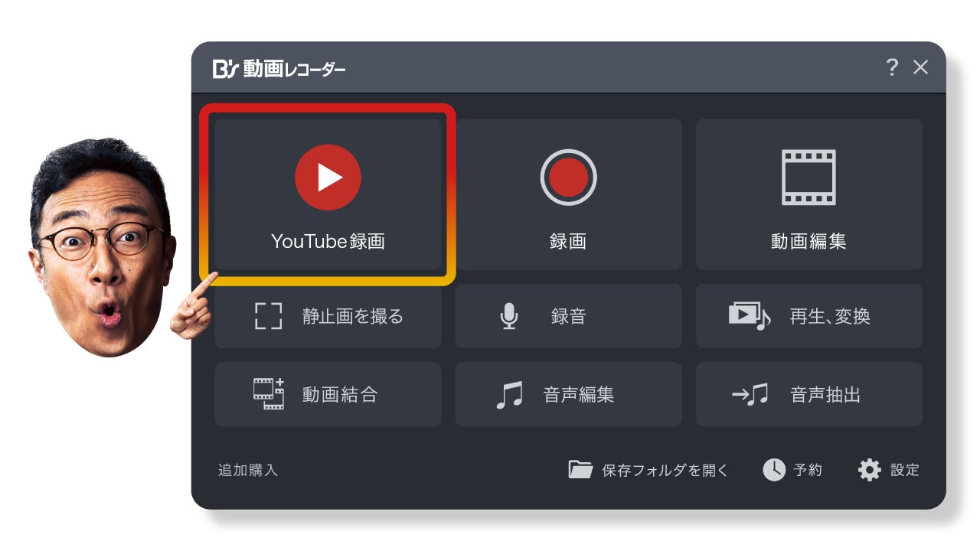This screenshot has width=980, height=551.
Task: Click the question mark help icon
Action: pos(892,67)
